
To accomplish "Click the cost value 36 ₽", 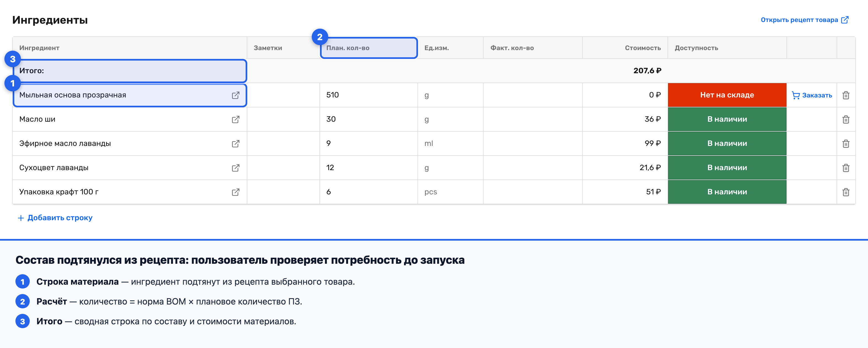I will [x=652, y=119].
